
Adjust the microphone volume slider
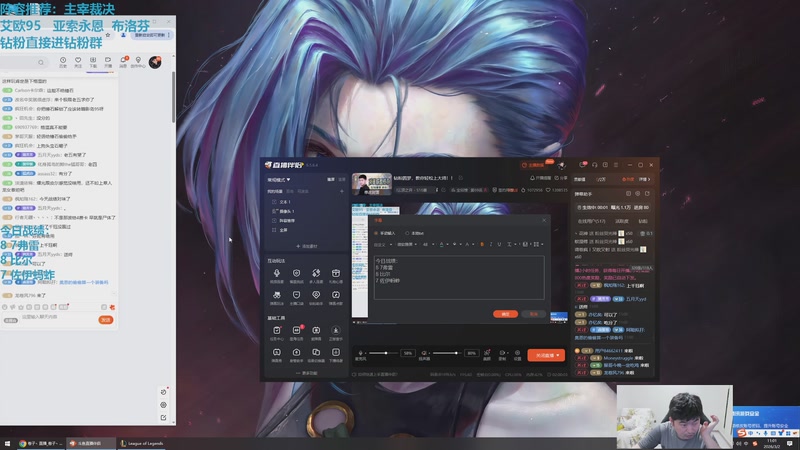pos(383,353)
